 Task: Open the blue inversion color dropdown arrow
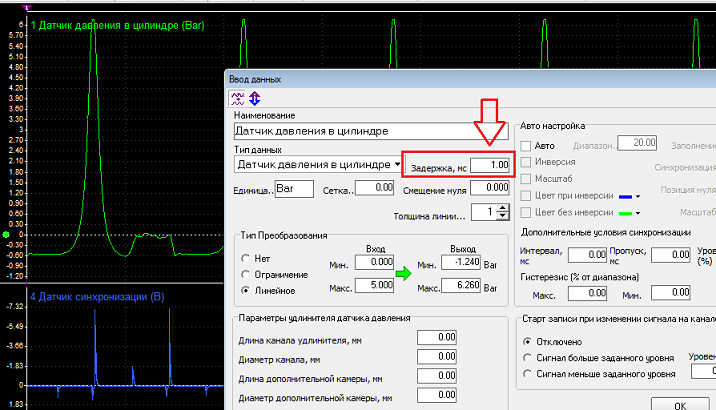click(x=638, y=196)
